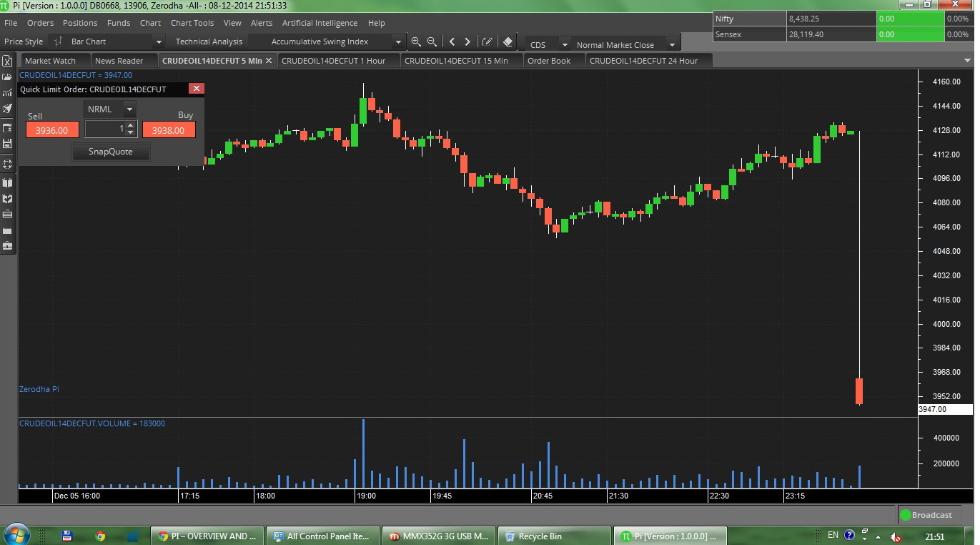This screenshot has height=545, width=980.
Task: Switch to CRUDEOIL14DECFUT 15 Min tab
Action: point(460,61)
